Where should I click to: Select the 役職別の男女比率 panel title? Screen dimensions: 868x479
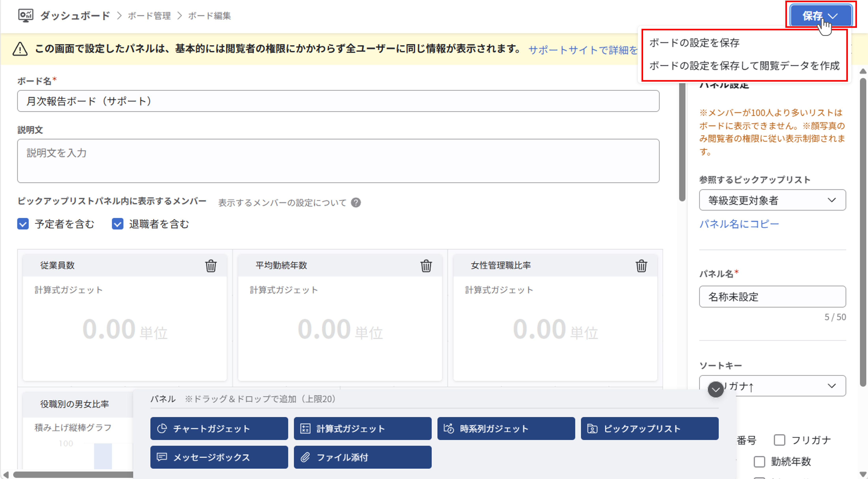tap(74, 404)
